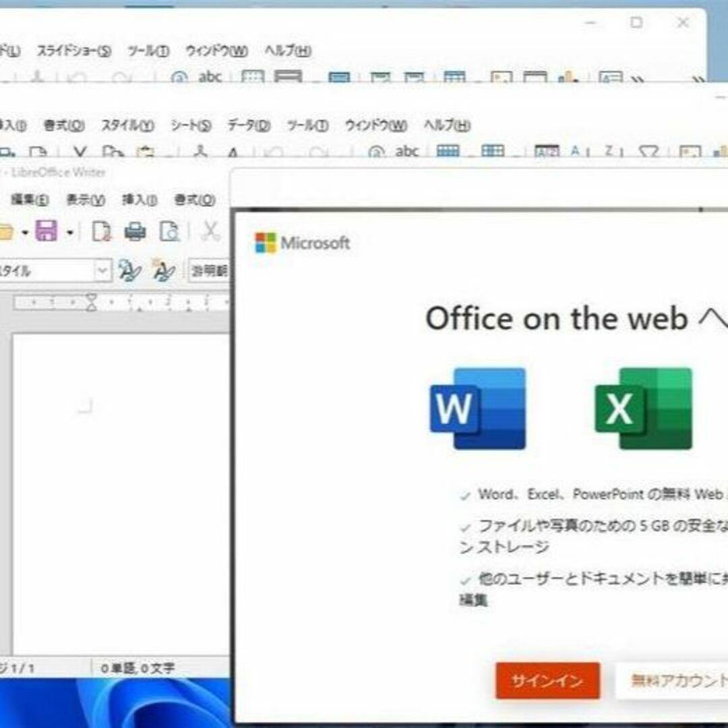Open the ヘルプ(H) menu in Calc
Screen dimensions: 728x728
point(447,125)
